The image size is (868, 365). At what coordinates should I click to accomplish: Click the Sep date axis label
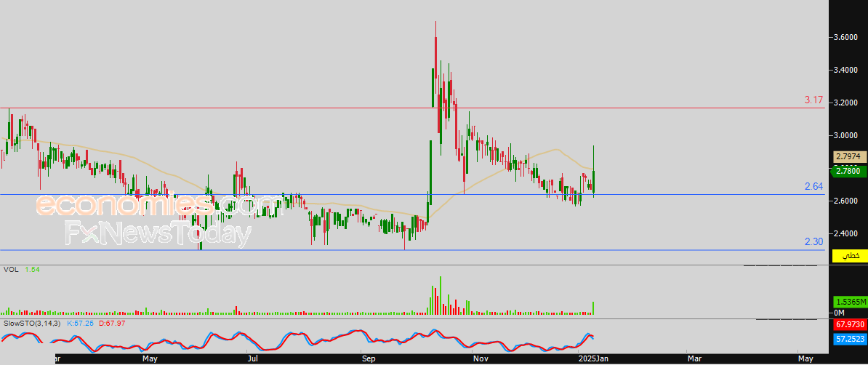coord(369,359)
